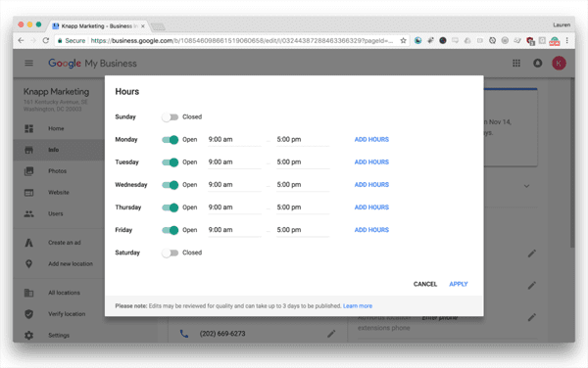This screenshot has width=588, height=368.
Task: Open Thursday closing time 5:00 pm field
Action: pyautogui.click(x=303, y=207)
